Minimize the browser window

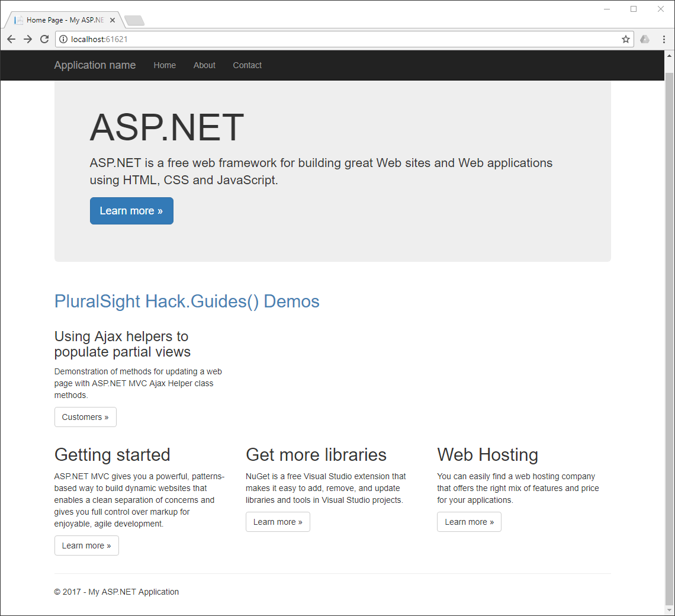[x=607, y=9]
